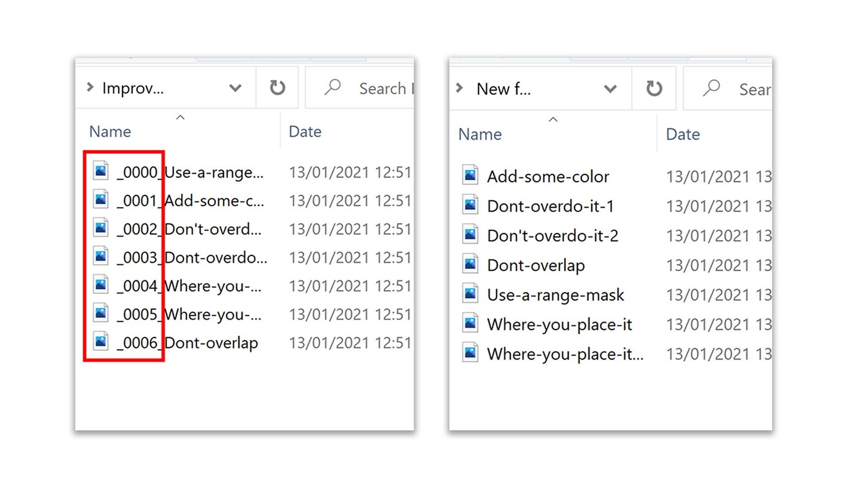Select the _0003_Dont-overdo... file name
This screenshot has width=868, height=488.
192,257
